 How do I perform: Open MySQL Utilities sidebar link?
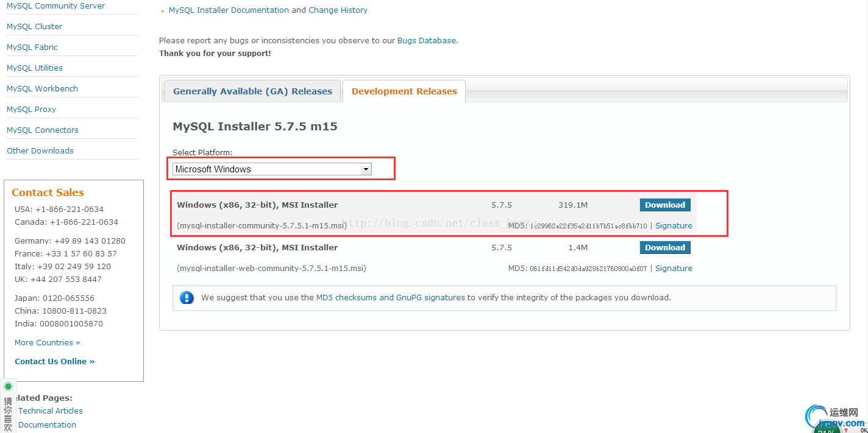35,68
